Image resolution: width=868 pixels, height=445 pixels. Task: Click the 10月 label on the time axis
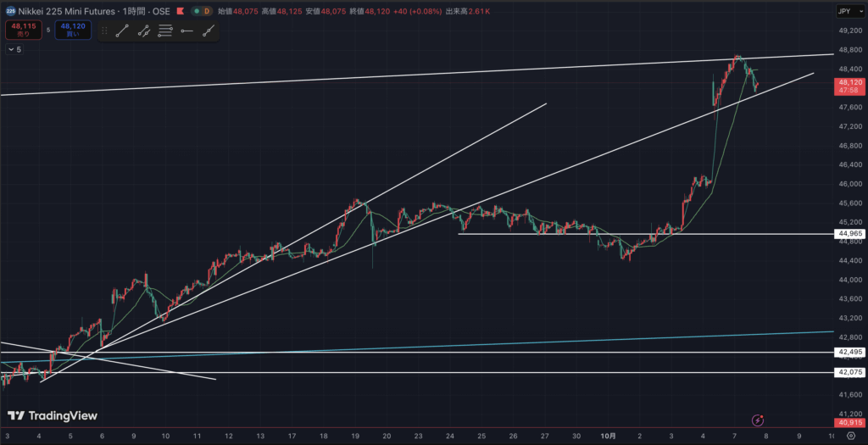click(x=609, y=436)
